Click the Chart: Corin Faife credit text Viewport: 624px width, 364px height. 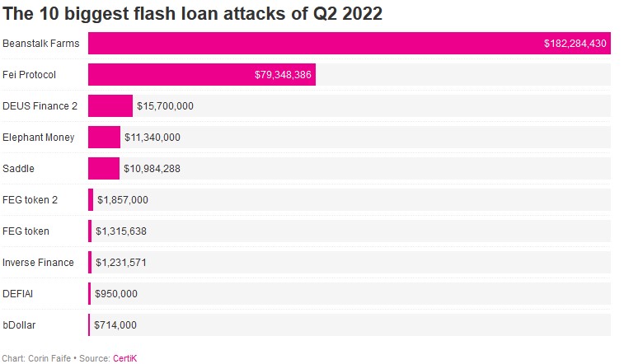pos(37,358)
